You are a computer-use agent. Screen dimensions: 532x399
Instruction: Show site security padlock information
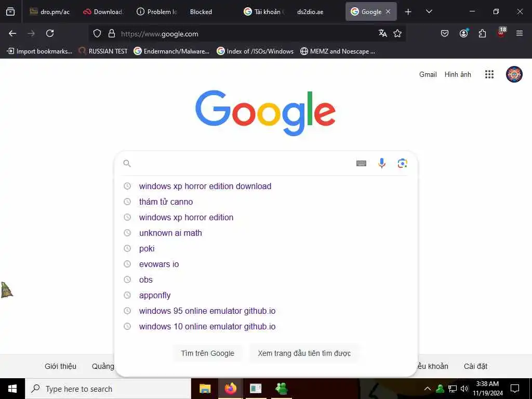pyautogui.click(x=112, y=34)
